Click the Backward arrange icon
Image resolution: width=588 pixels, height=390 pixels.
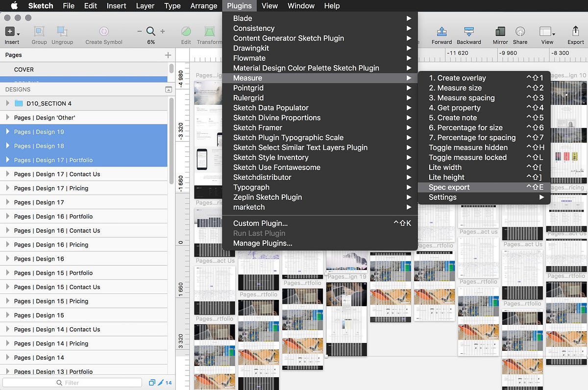point(469,32)
